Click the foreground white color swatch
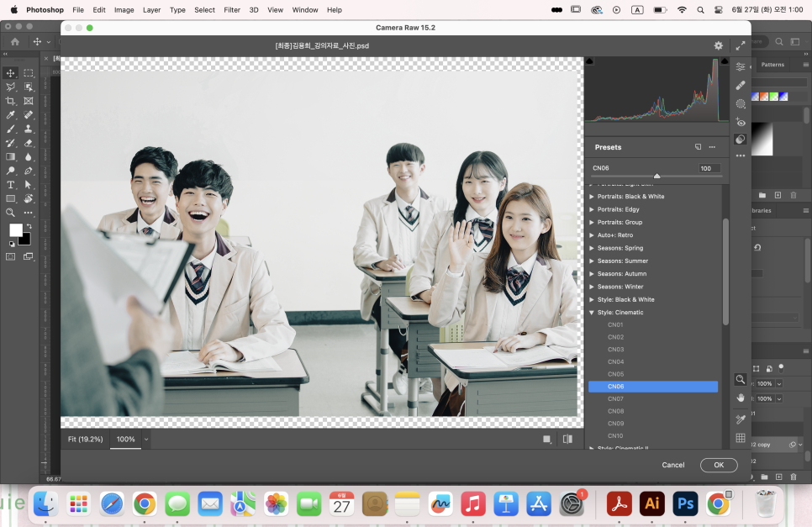The width and height of the screenshot is (812, 527). 15,229
